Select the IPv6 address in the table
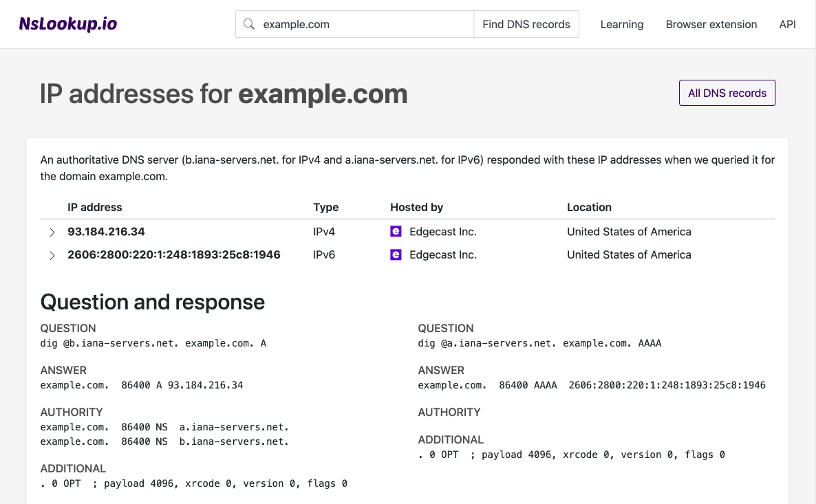The height and width of the screenshot is (504, 816). click(173, 254)
